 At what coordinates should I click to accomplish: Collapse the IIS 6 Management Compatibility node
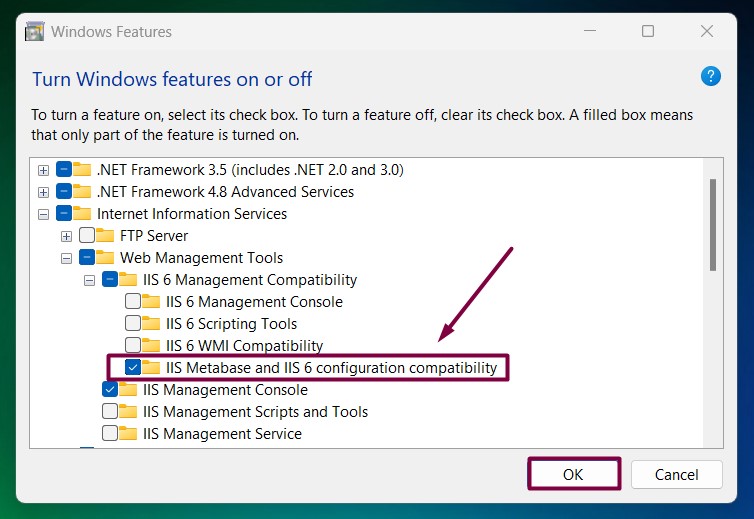(x=89, y=280)
